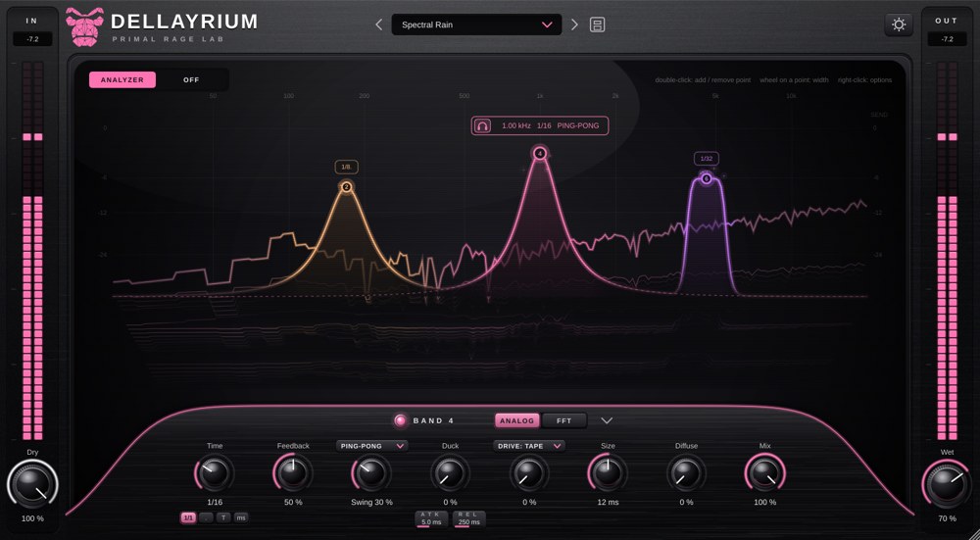Click the 1/32 label above band 6
This screenshot has width=980, height=540.
[707, 159]
